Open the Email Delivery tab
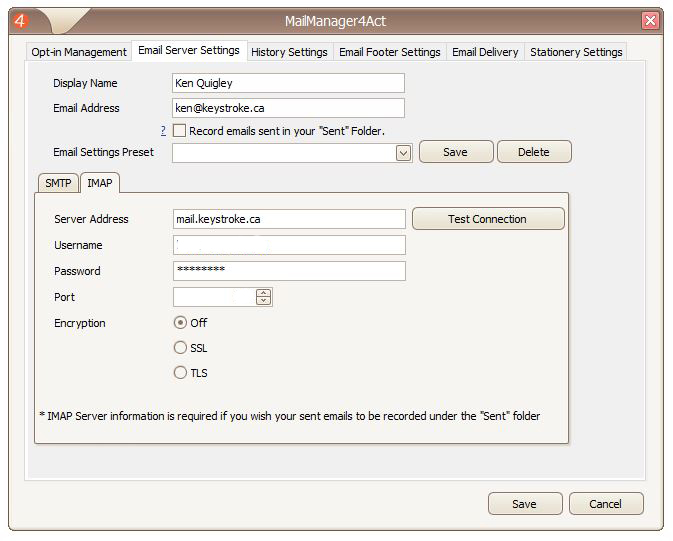 coord(485,52)
